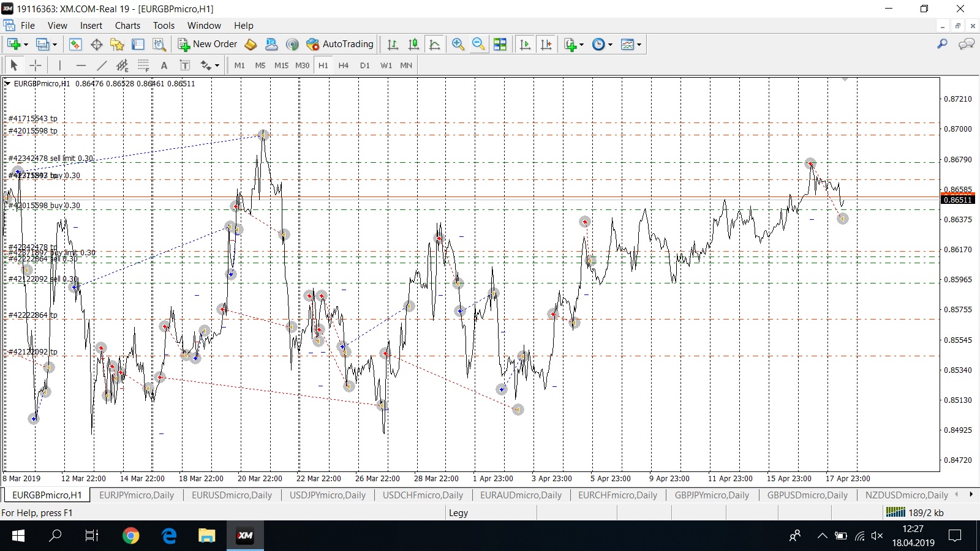Select the H4 timeframe button
The height and width of the screenshot is (551, 980).
click(x=344, y=66)
